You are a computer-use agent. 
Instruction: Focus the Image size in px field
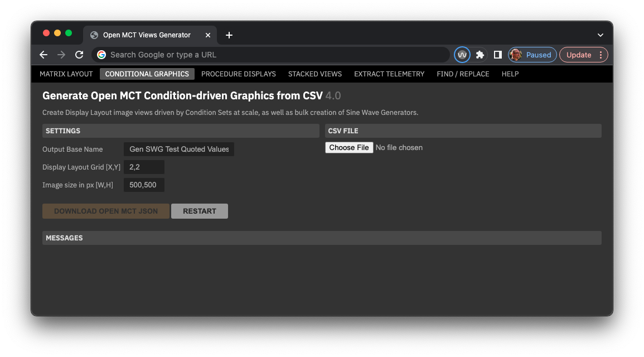click(144, 185)
